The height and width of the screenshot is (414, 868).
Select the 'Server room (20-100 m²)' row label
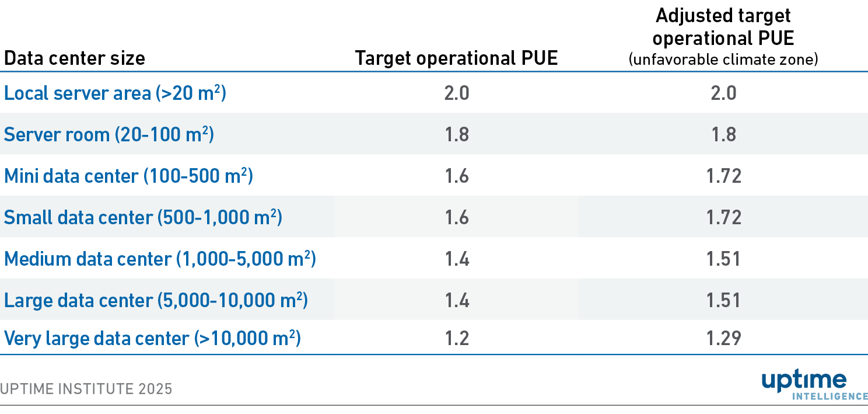(109, 135)
